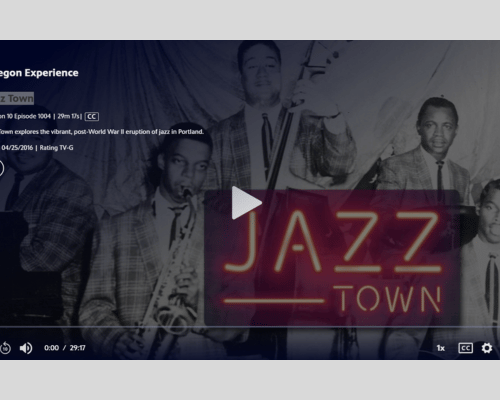Click the Season 10 Episode 1004 text
This screenshot has width=500, height=400.
coord(25,116)
